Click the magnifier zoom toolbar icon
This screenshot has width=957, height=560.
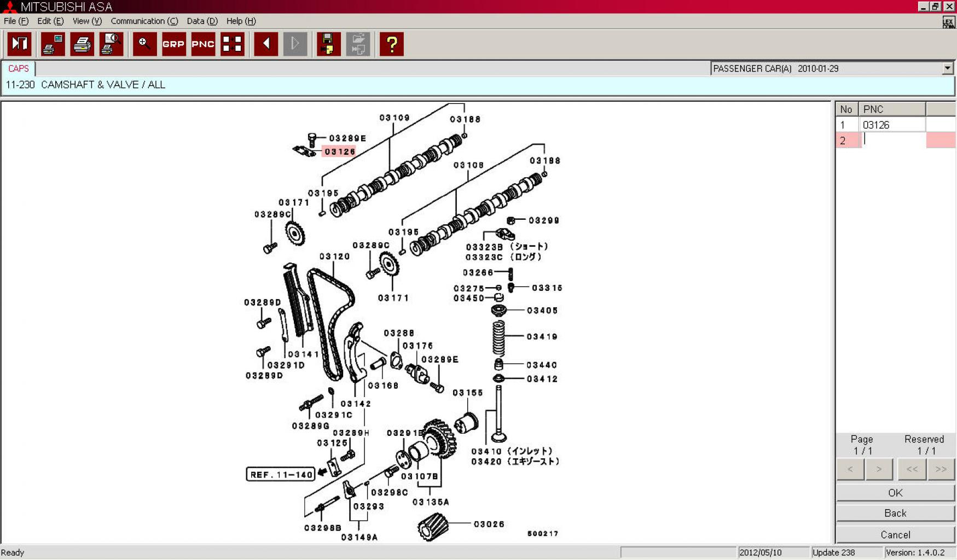[144, 44]
